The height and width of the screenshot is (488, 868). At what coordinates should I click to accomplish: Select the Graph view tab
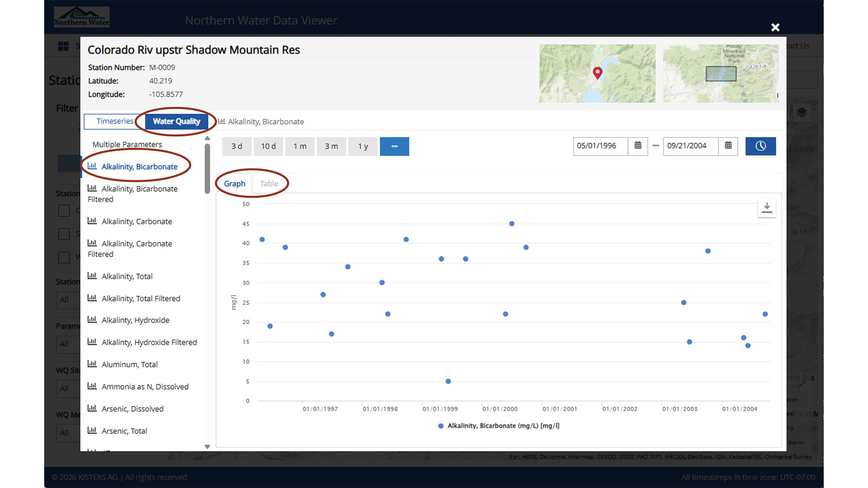coord(235,183)
